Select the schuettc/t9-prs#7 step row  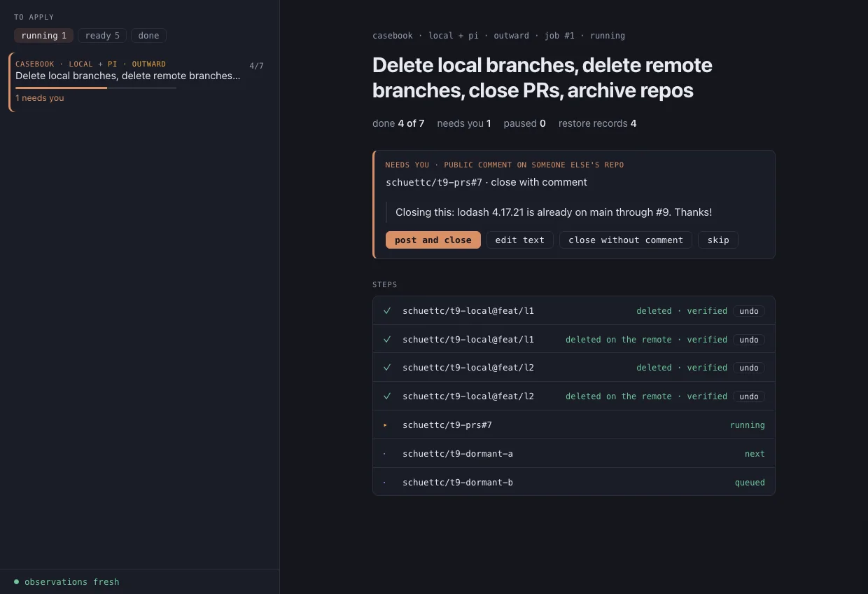pyautogui.click(x=574, y=425)
